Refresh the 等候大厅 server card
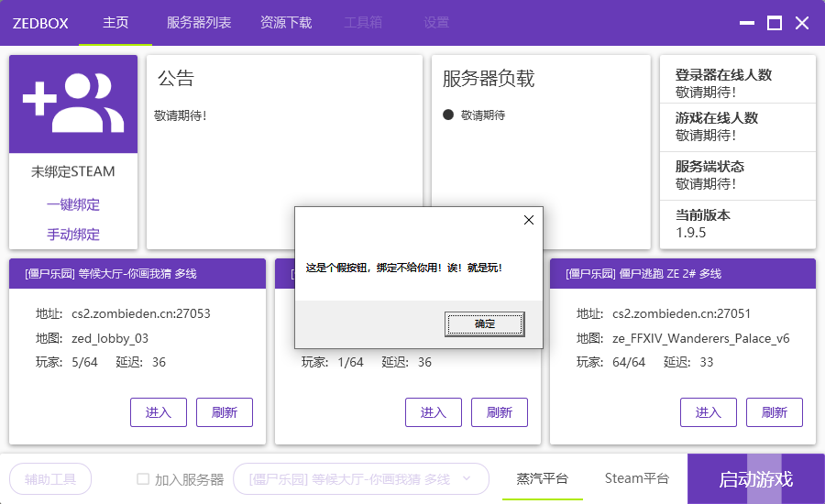Viewport: 825px width, 504px height. click(225, 412)
